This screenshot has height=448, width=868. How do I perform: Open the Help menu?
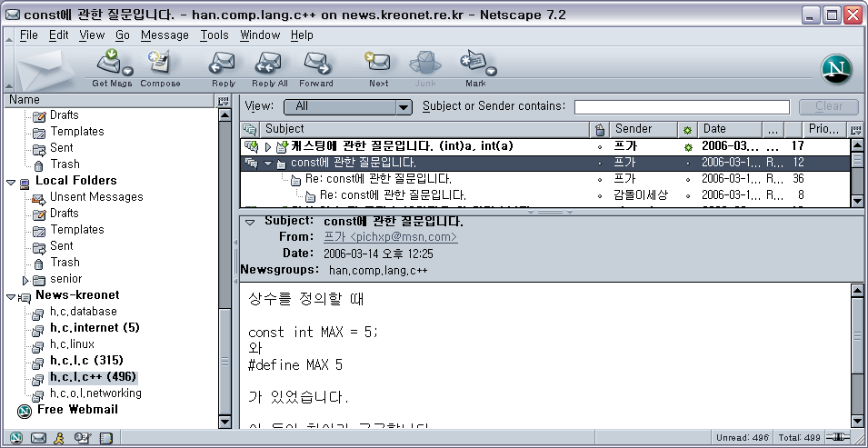coord(302,35)
